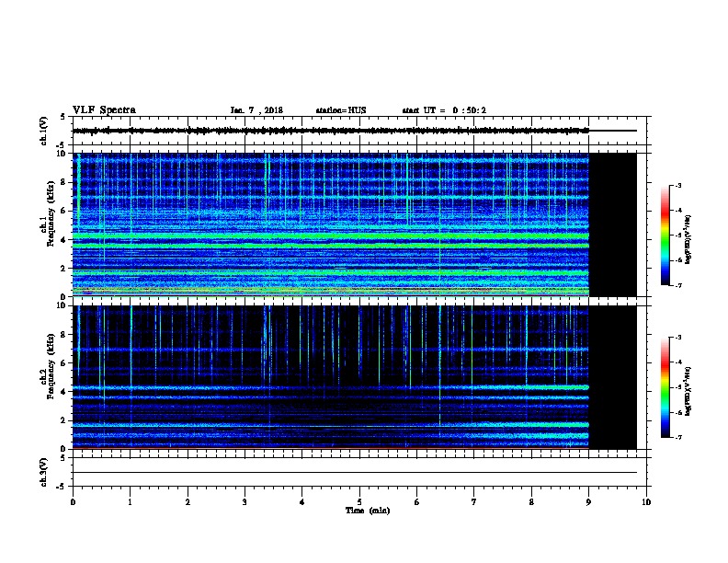Click the bright 4 kHz band in ch.1 spectrogram
728x563 pixels.
(331, 236)
